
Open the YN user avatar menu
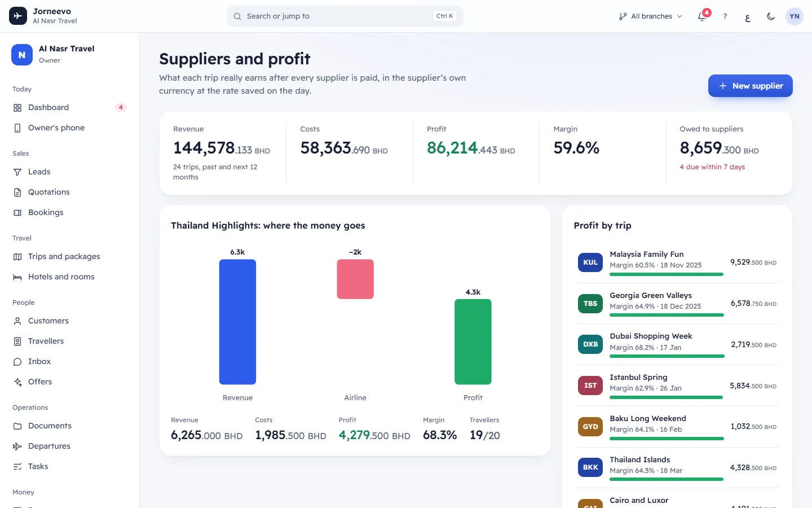(795, 16)
